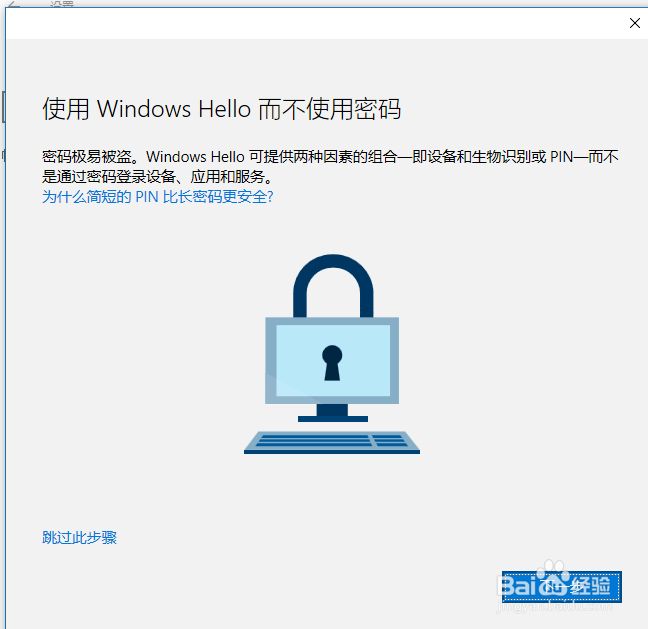The image size is (648, 629).
Task: Click 'PIN' in the first description line
Action: pyautogui.click(x=561, y=157)
